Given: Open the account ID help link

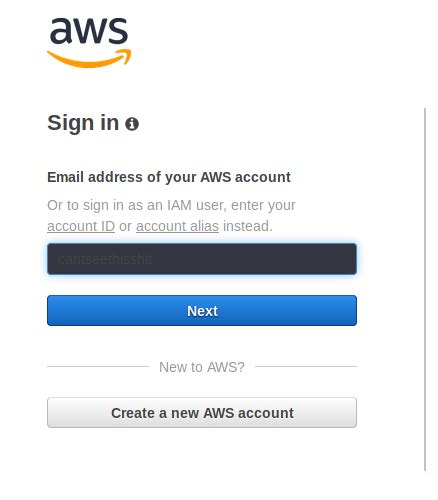Looking at the screenshot, I should [x=81, y=226].
